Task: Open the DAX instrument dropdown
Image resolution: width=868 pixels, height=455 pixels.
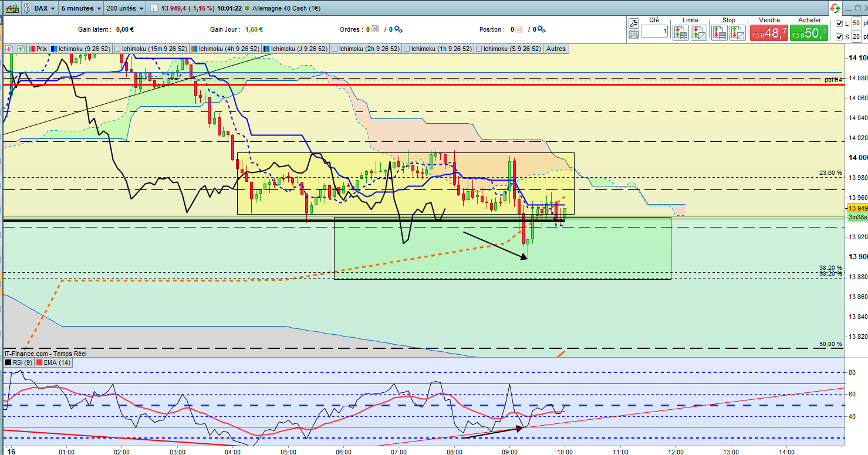Action: (45, 9)
